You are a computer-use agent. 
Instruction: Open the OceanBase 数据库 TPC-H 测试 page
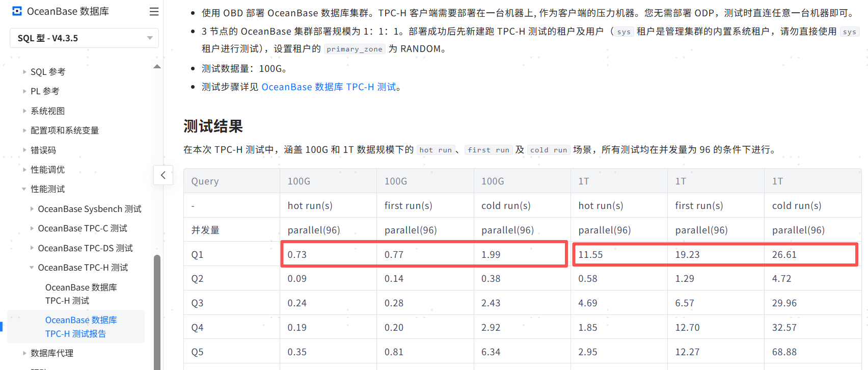[x=80, y=294]
